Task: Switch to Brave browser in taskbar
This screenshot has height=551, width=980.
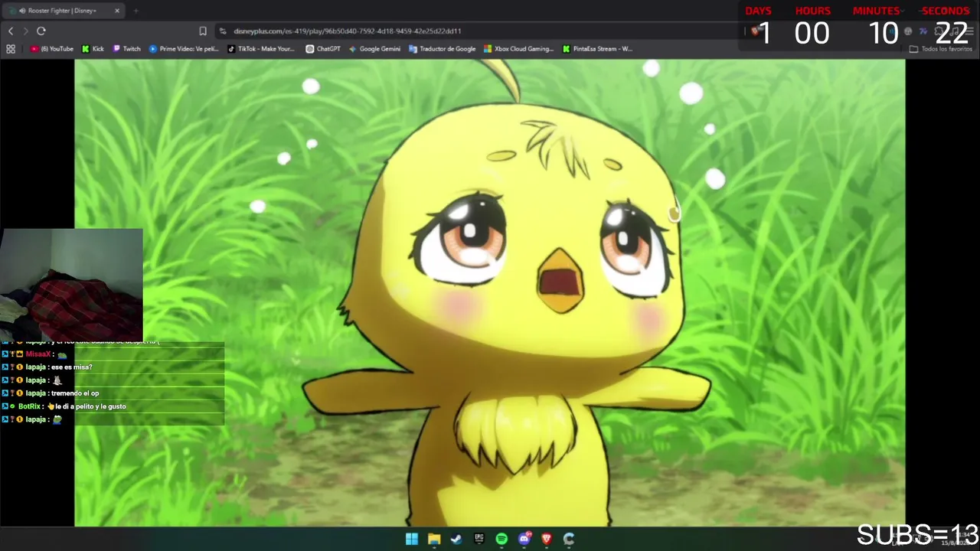Action: point(547,539)
